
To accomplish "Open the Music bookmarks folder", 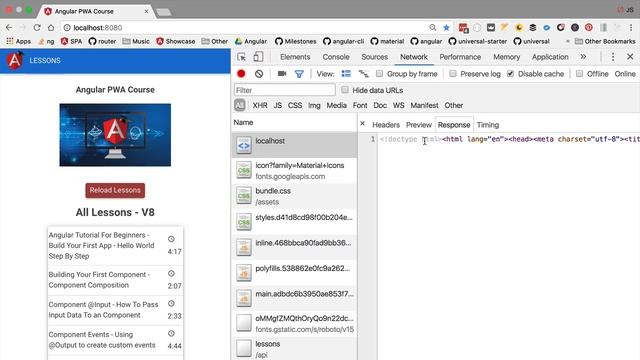I will (136, 41).
